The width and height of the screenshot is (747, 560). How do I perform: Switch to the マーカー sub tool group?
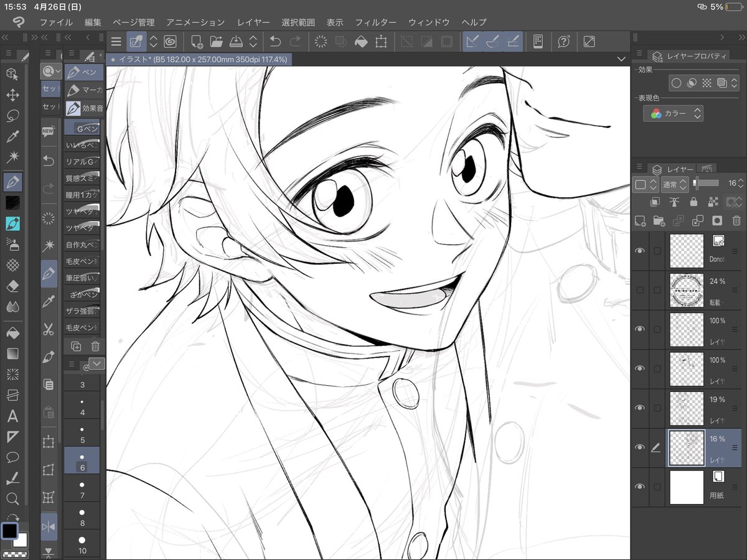pyautogui.click(x=85, y=90)
